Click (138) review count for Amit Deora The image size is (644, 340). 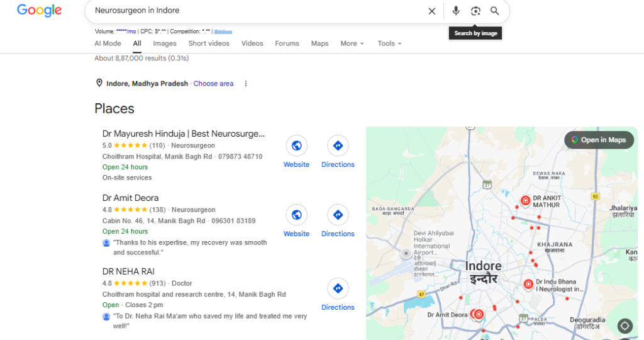tap(157, 210)
